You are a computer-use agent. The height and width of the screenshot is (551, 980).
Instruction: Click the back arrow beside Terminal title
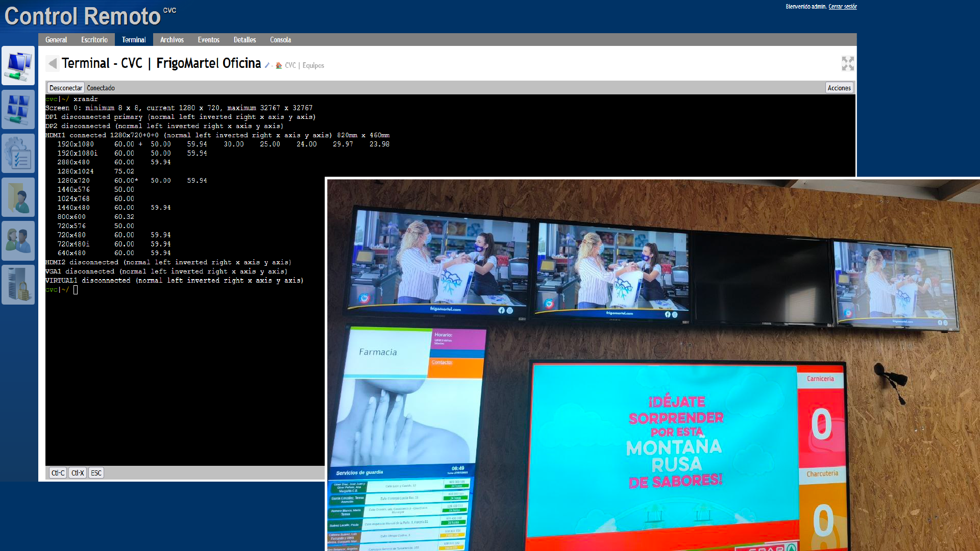(52, 64)
